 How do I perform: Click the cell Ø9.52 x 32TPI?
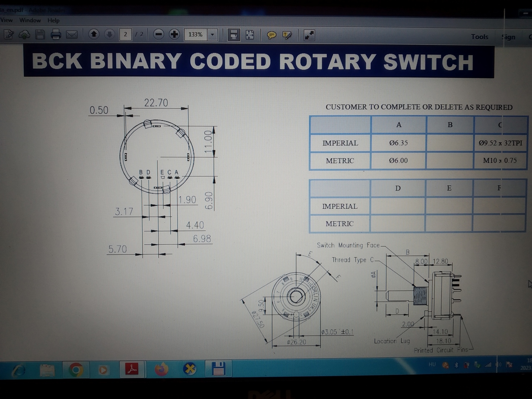pos(501,143)
